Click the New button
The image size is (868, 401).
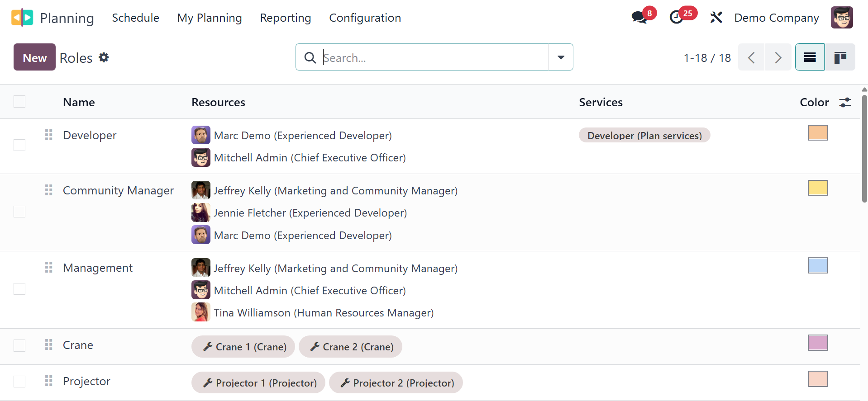(x=34, y=57)
